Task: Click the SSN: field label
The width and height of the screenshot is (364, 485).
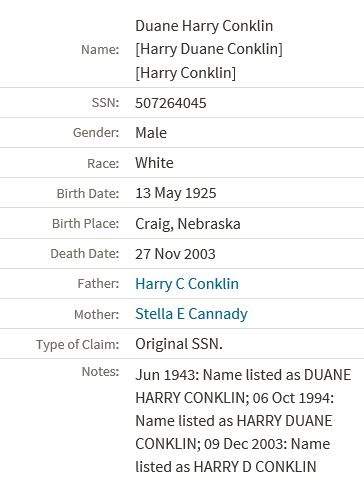Action: [x=105, y=103]
